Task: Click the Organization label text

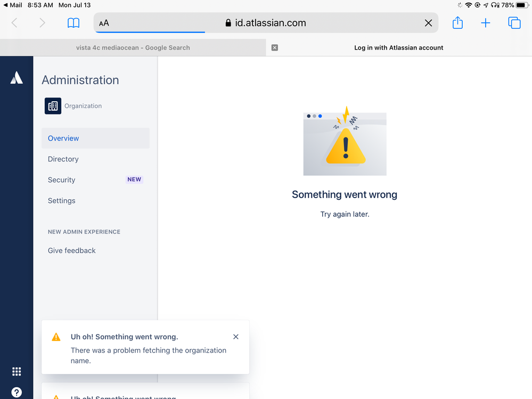Action: [x=83, y=106]
